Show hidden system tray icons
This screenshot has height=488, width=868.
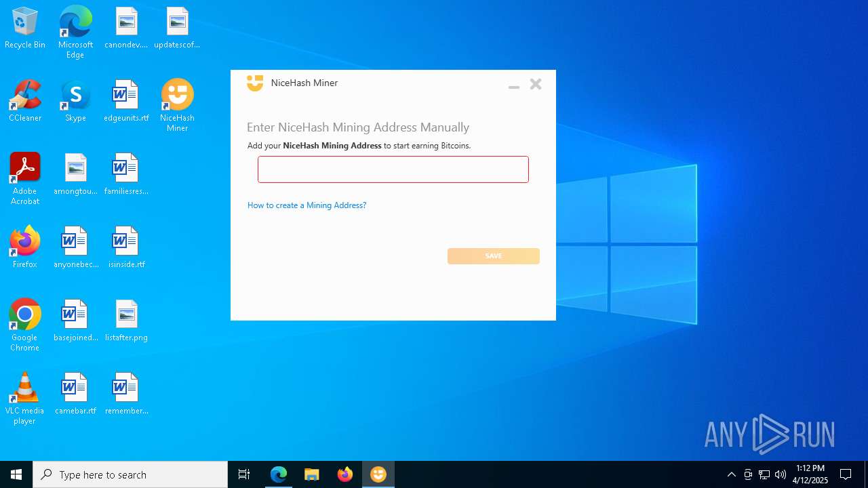pos(731,474)
